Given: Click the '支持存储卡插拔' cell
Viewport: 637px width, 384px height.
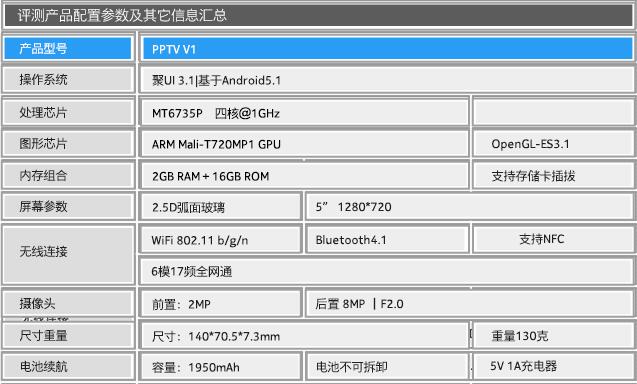Looking at the screenshot, I should [x=553, y=176].
